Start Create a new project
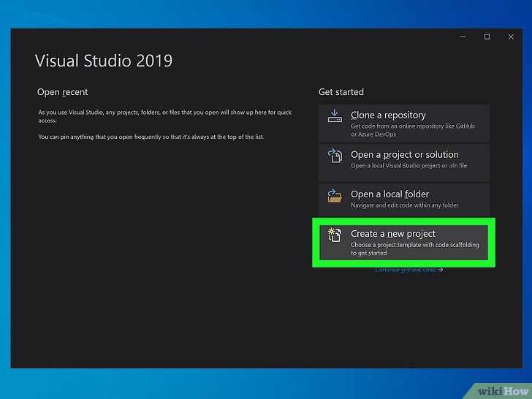This screenshot has height=399, width=532. pos(403,243)
